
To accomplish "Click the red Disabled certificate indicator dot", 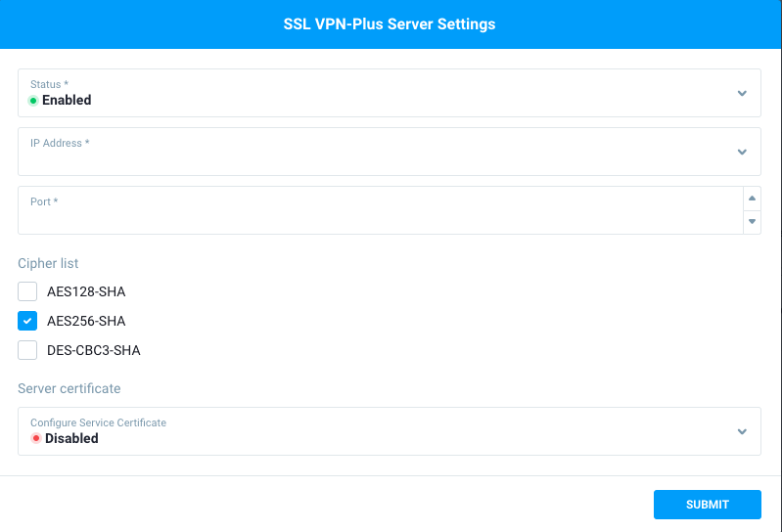I will coord(36,439).
